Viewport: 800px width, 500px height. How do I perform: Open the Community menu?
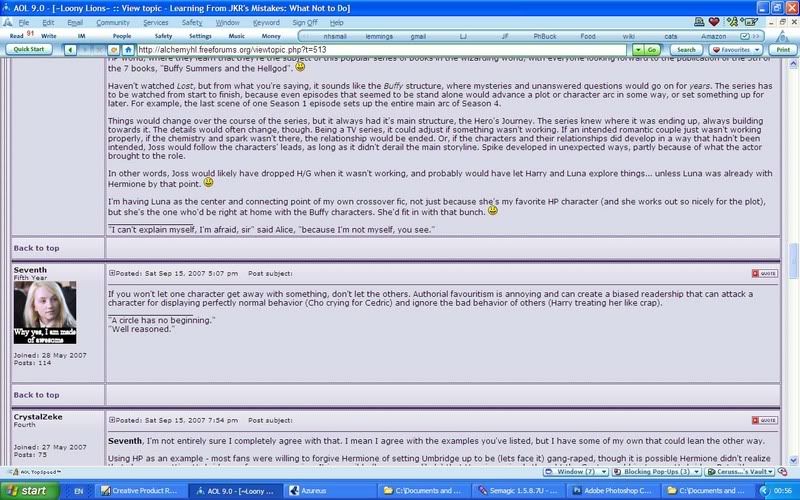pos(112,22)
